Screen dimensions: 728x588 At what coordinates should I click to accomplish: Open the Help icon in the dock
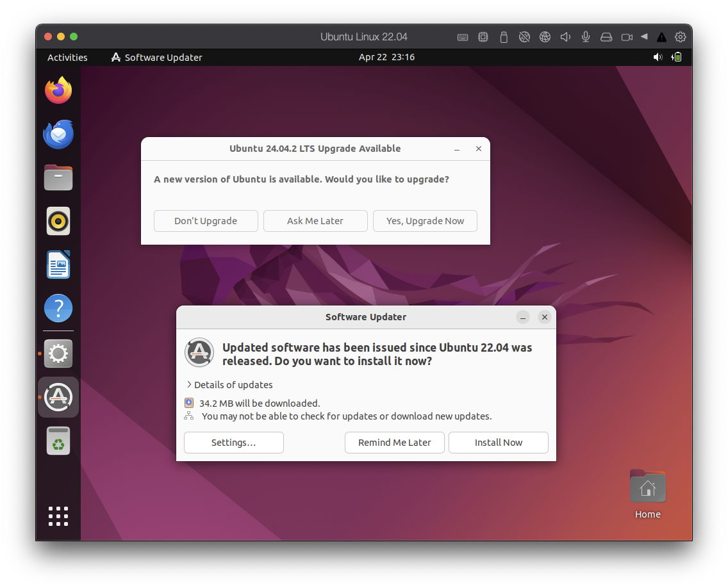(x=58, y=308)
